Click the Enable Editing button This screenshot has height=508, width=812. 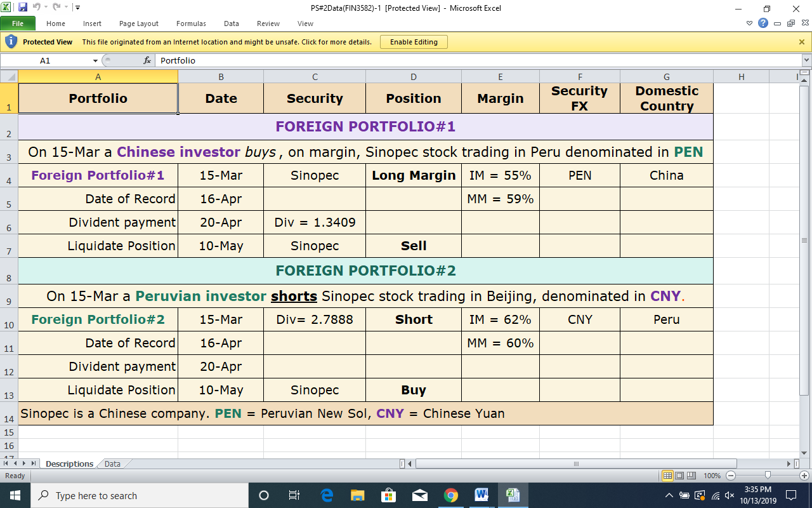pyautogui.click(x=414, y=41)
